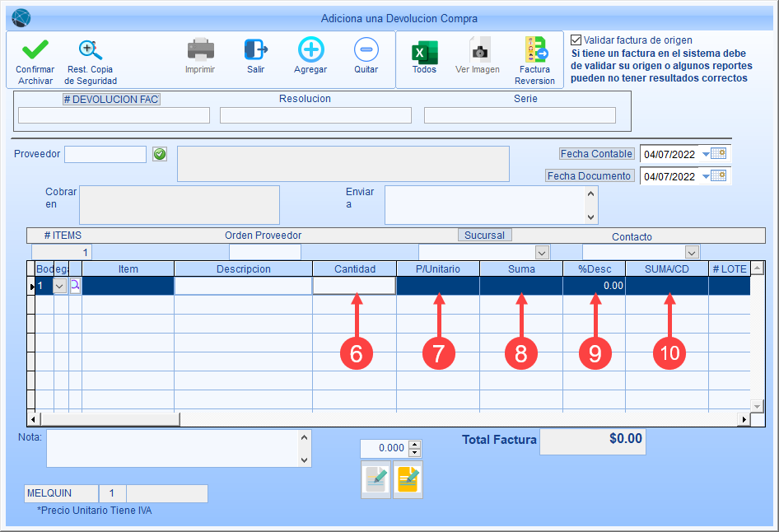
Task: Click the Item column header
Action: pos(128,268)
